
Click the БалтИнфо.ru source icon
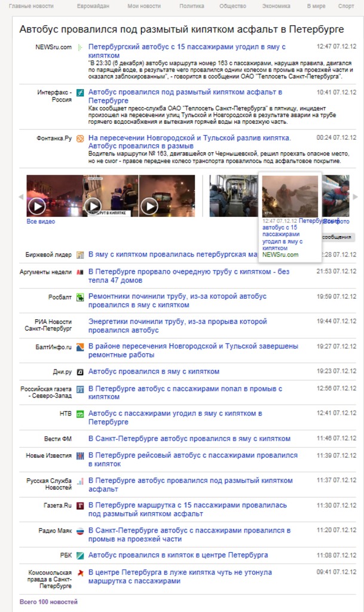coord(80,347)
